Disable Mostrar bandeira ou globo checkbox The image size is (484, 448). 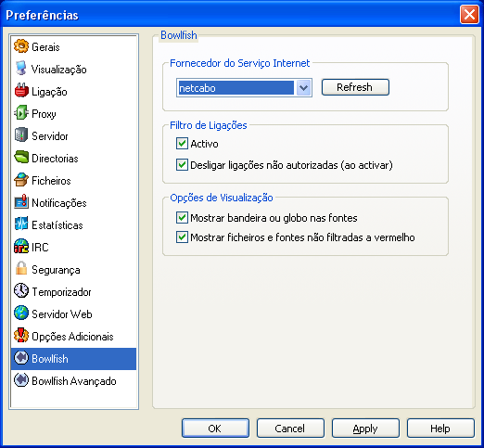coord(182,218)
